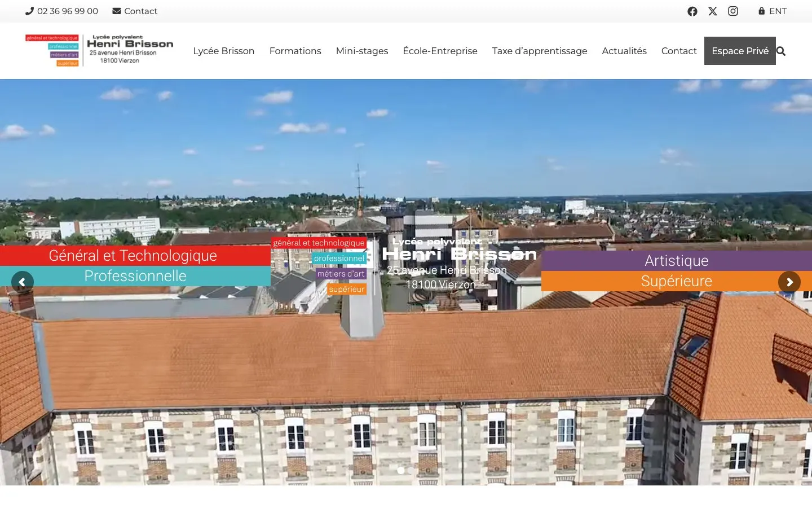Open Contact in main navigation
The width and height of the screenshot is (812, 508).
click(679, 51)
